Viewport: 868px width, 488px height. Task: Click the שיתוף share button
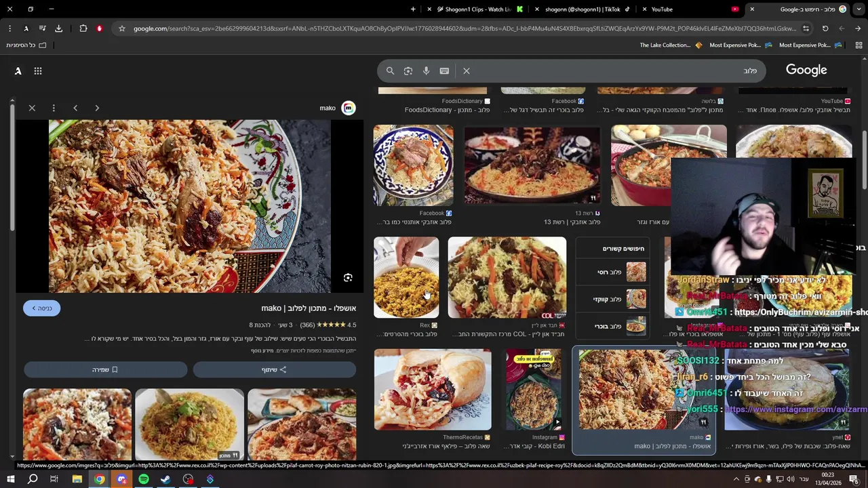coord(274,369)
